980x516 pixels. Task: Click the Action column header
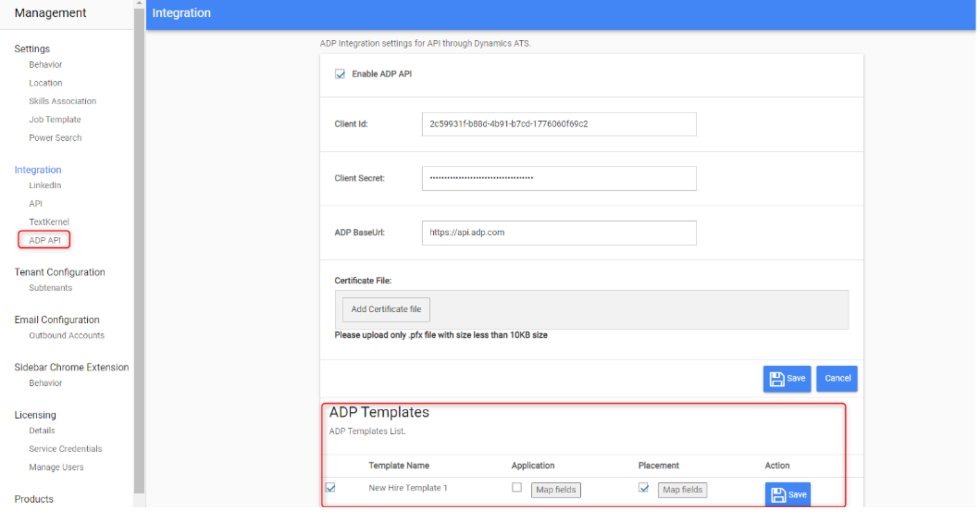(777, 465)
